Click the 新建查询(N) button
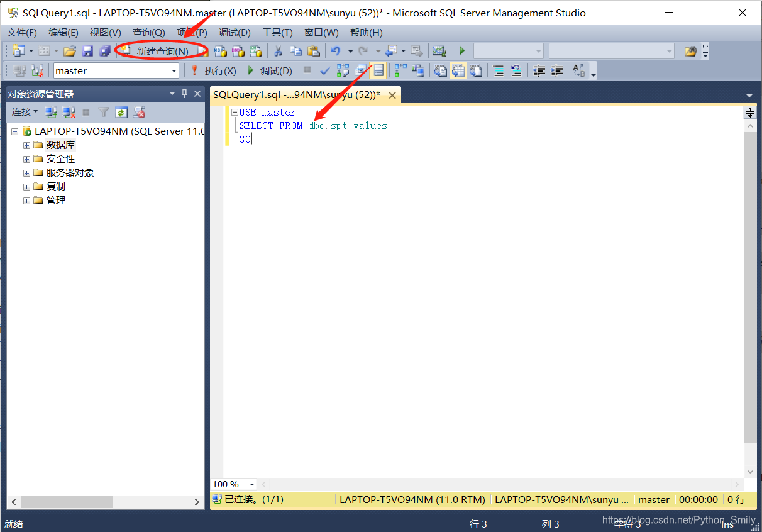762x532 pixels. (x=155, y=51)
